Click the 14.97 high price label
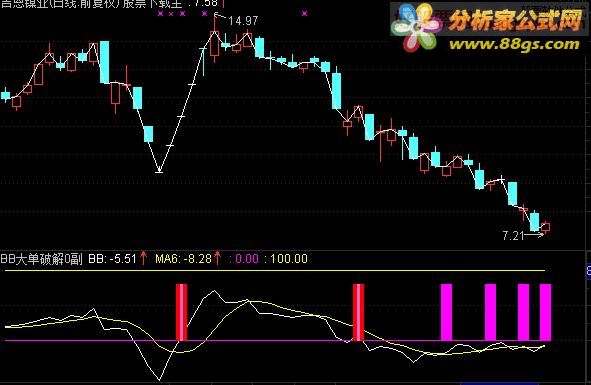The height and width of the screenshot is (385, 591). pyautogui.click(x=243, y=20)
